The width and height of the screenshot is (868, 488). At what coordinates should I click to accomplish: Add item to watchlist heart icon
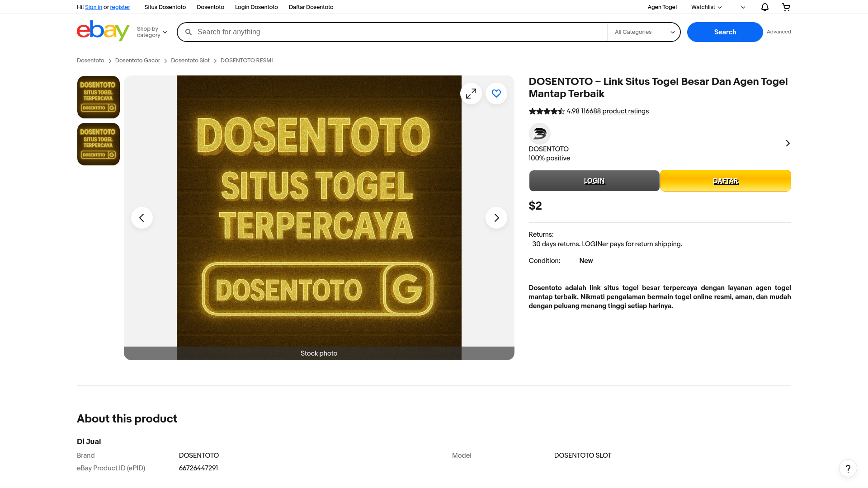click(x=496, y=94)
